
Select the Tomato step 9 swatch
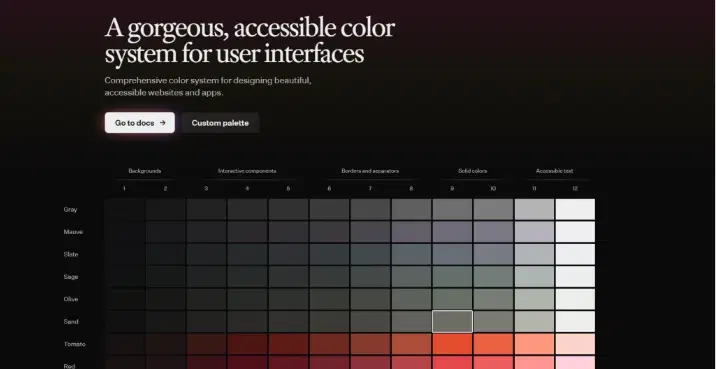coord(452,344)
